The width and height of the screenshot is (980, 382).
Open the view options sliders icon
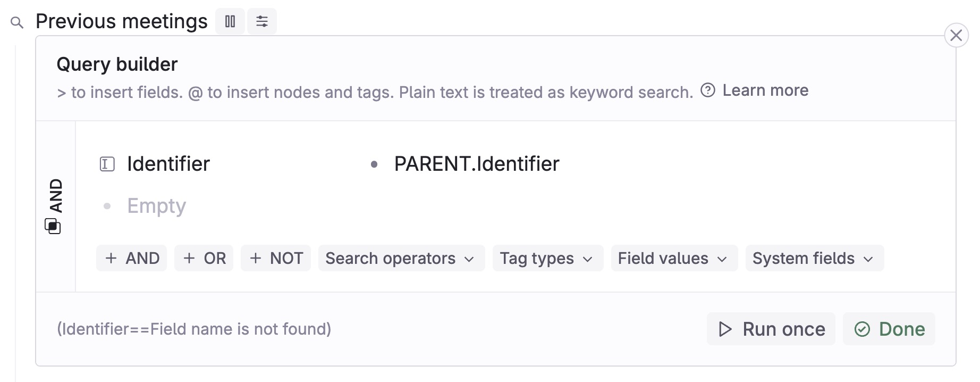[x=262, y=21]
